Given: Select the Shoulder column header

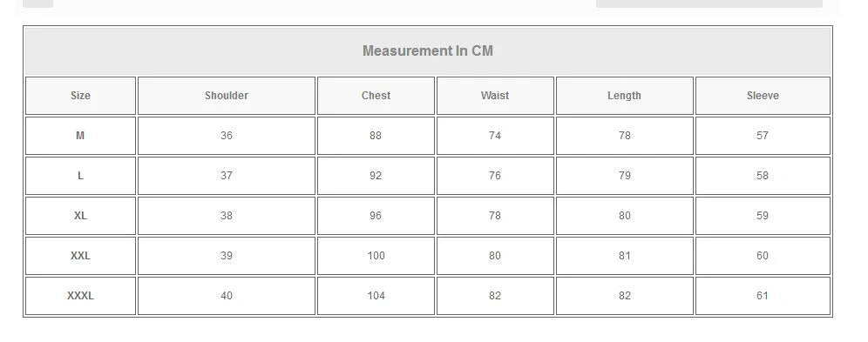Looking at the screenshot, I should coord(227,96).
